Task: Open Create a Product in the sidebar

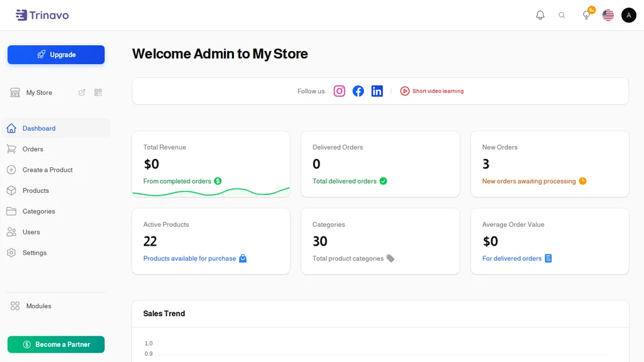Action: click(56, 170)
